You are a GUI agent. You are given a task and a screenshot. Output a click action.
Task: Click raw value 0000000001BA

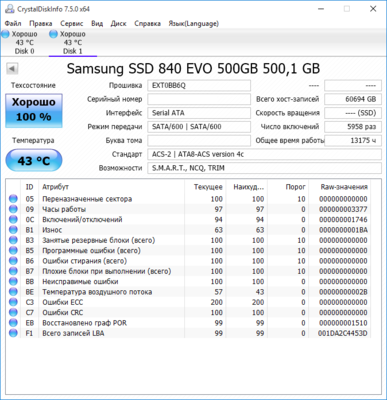pyautogui.click(x=343, y=230)
